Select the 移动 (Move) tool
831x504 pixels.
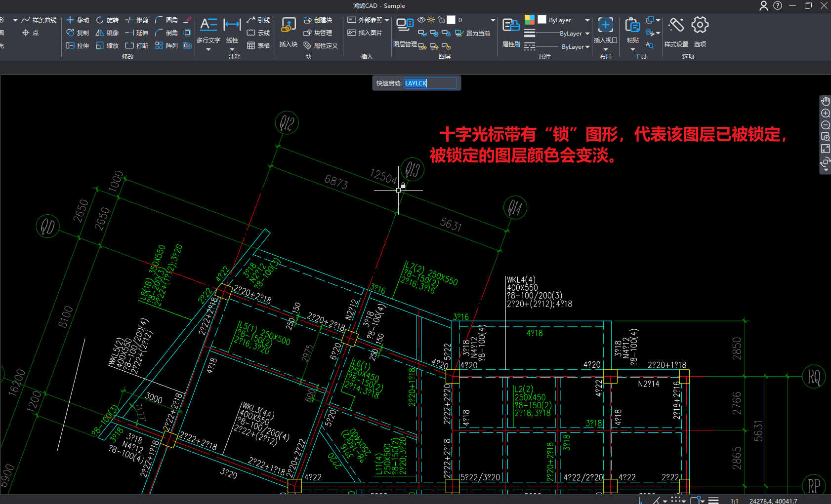point(78,20)
